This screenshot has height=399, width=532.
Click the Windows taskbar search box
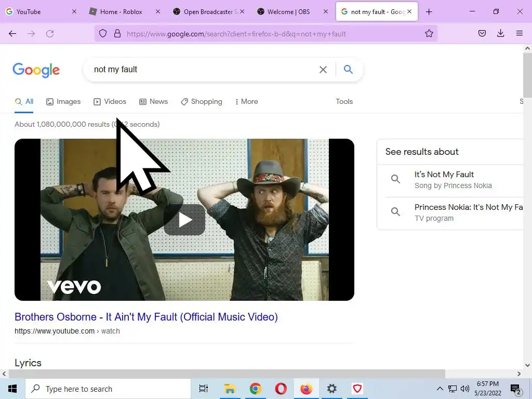[x=108, y=389]
